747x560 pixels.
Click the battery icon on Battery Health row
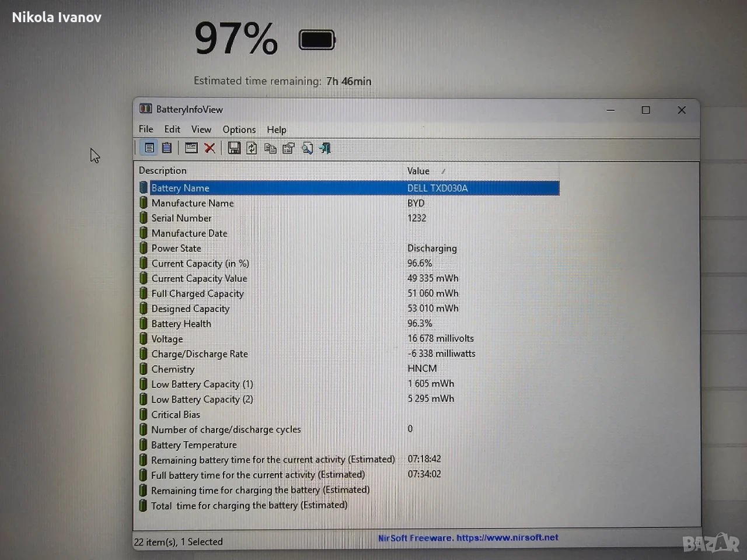tap(144, 324)
